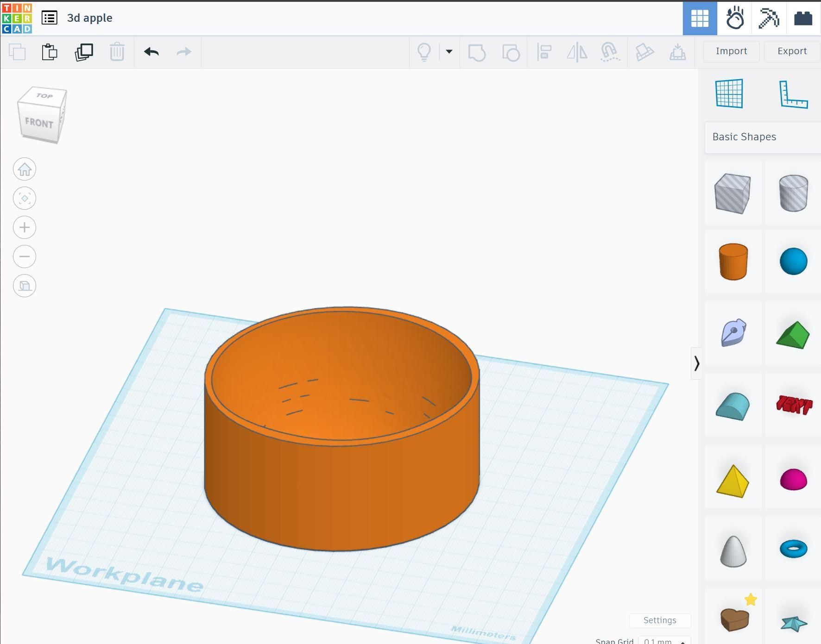Image resolution: width=821 pixels, height=644 pixels.
Task: Open the Snap Grid dropdown
Action: point(664,641)
